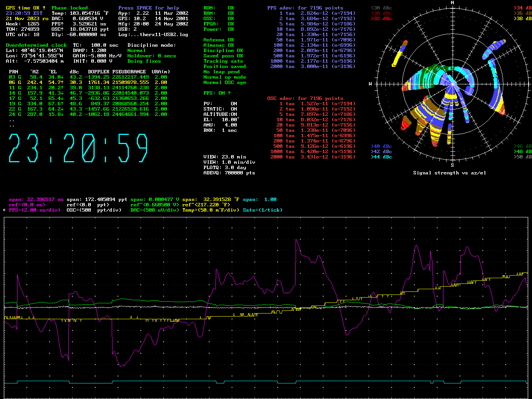The image size is (532, 399).
Task: Select the 'Alt: -7.57503404 m' value
Action: [35, 61]
